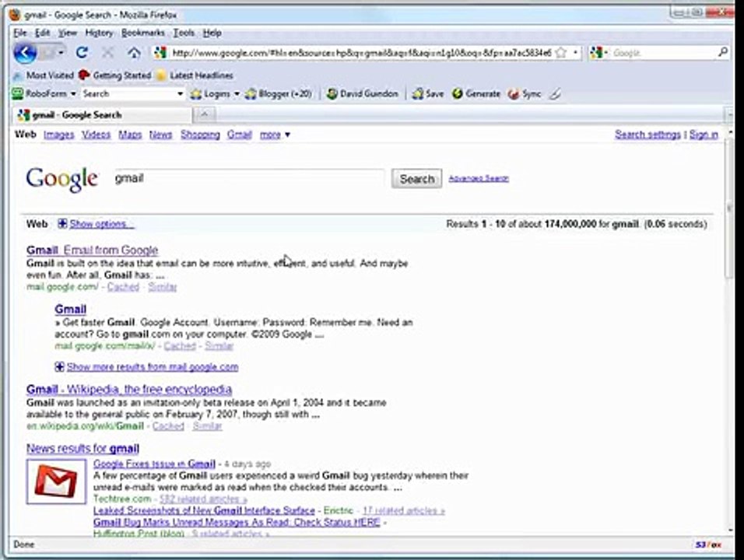Switch to Google Images link
Image resolution: width=744 pixels, height=560 pixels.
click(59, 135)
